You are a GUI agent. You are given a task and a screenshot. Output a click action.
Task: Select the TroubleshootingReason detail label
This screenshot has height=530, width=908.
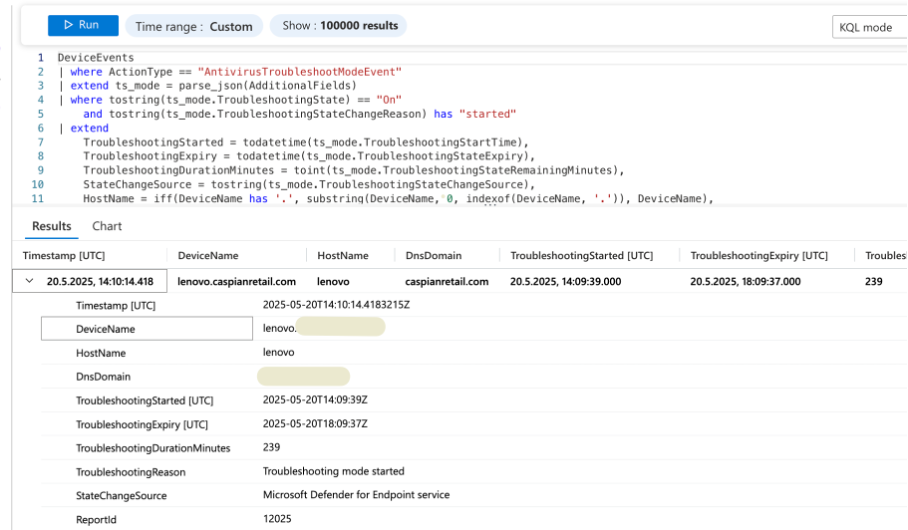tap(131, 472)
